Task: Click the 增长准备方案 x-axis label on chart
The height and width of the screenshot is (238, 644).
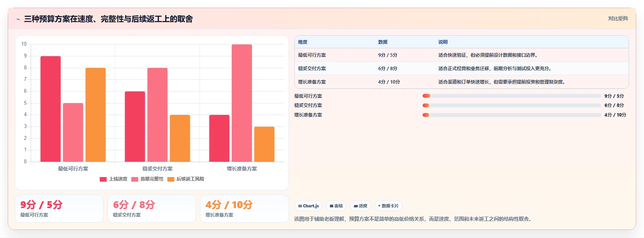Action: [242, 169]
